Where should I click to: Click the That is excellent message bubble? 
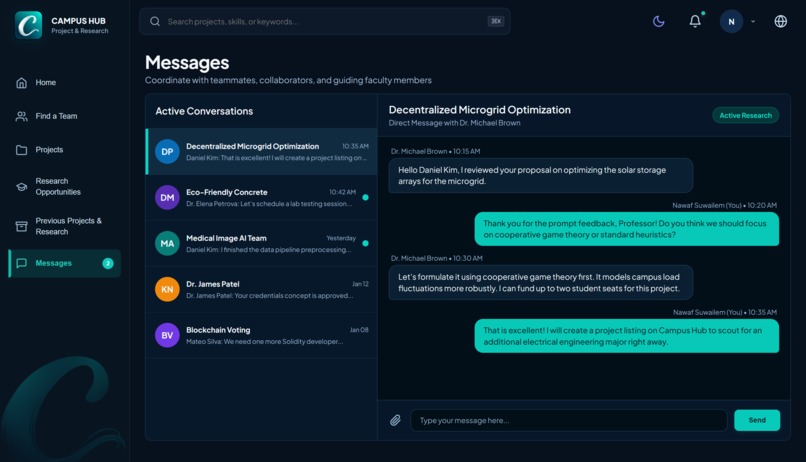coord(626,336)
